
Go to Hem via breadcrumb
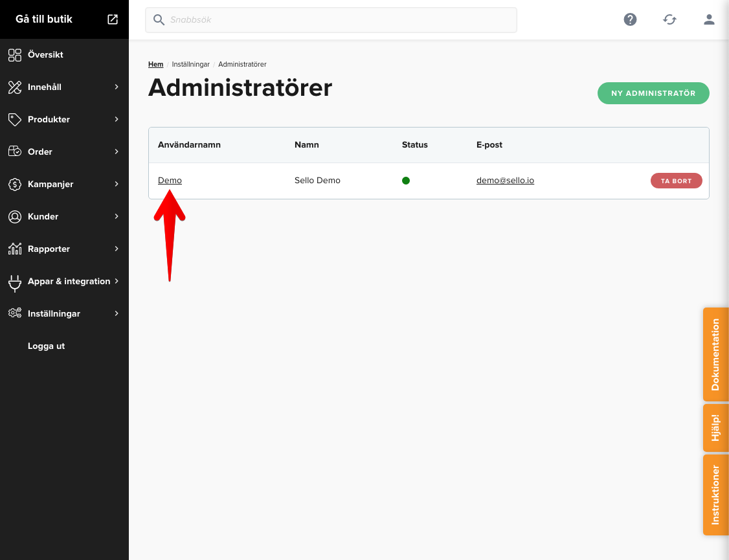[x=156, y=64]
